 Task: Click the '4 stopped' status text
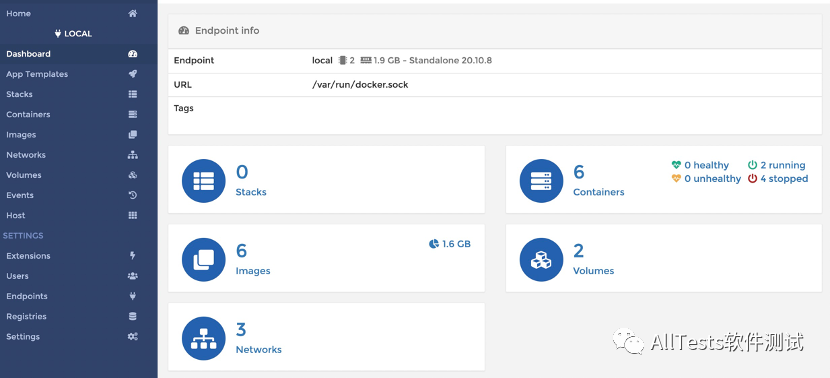784,179
